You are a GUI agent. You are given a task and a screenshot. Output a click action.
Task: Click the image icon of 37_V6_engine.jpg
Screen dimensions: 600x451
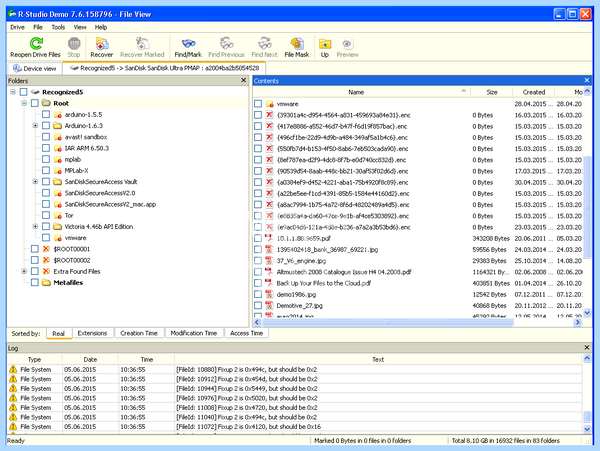coord(269,261)
